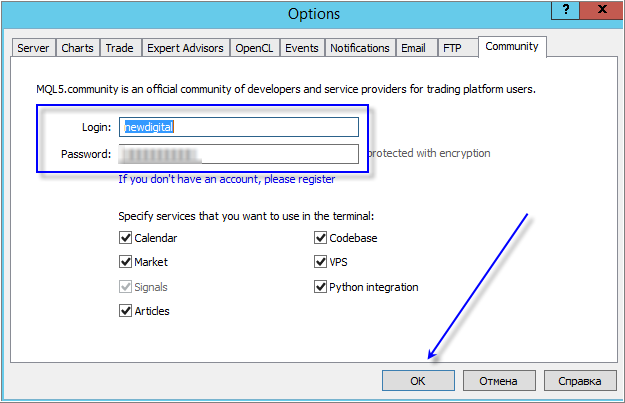Select the Expert Advisors tab
Viewport: 625px width, 403px height.
pos(184,48)
